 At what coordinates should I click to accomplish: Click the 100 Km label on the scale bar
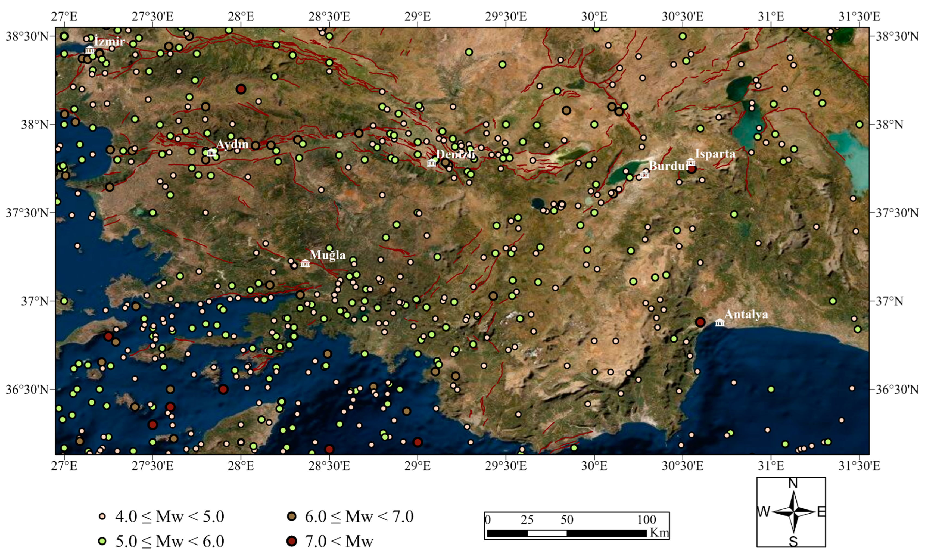click(x=646, y=520)
